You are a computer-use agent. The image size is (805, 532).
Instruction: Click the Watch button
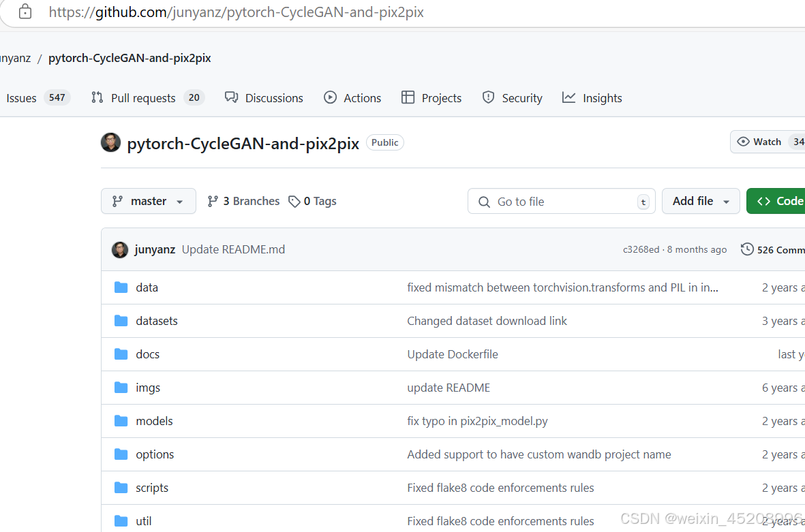pyautogui.click(x=767, y=142)
